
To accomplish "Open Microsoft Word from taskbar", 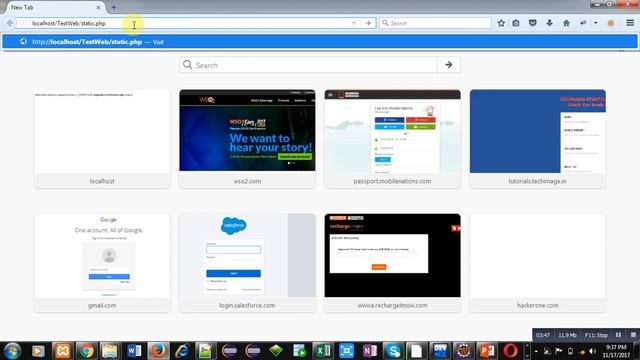I will coord(134,351).
